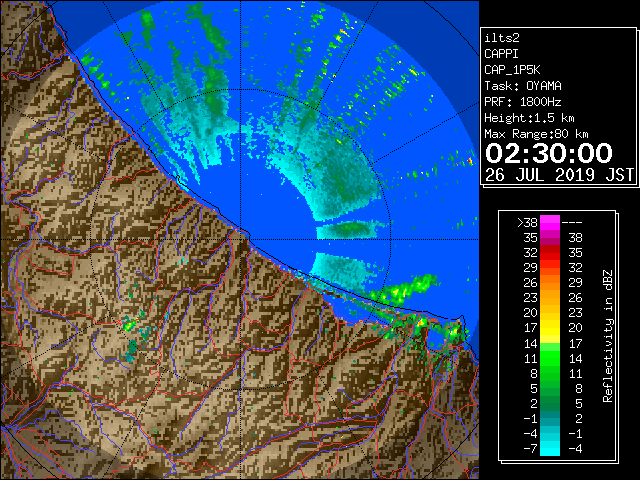Click the 'Max Range:80 km' line
The image size is (640, 480).
[x=536, y=134]
